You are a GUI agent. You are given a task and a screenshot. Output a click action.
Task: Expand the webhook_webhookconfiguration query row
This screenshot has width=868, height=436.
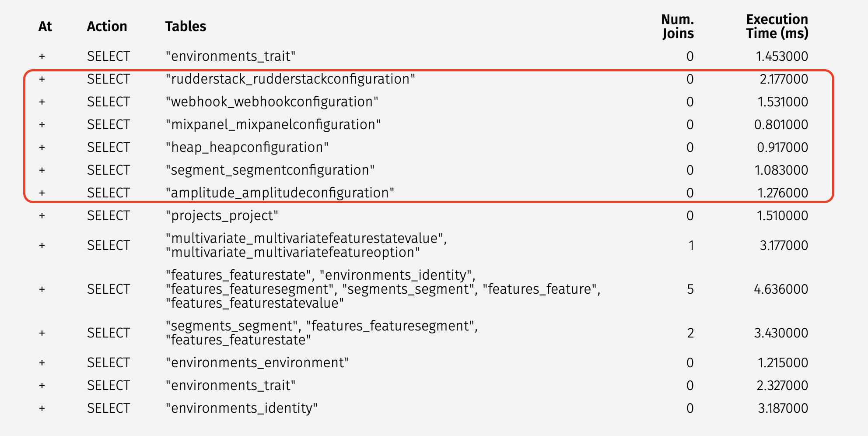pos(42,102)
